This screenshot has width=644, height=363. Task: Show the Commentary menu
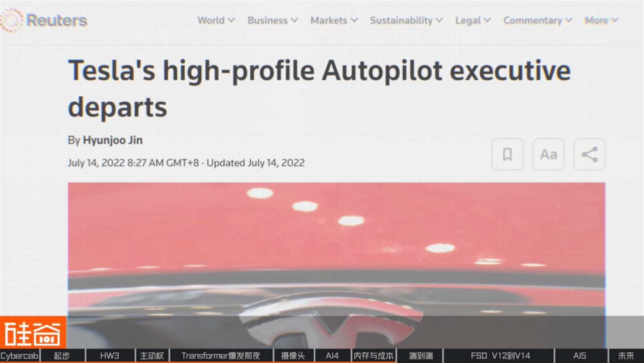[538, 20]
